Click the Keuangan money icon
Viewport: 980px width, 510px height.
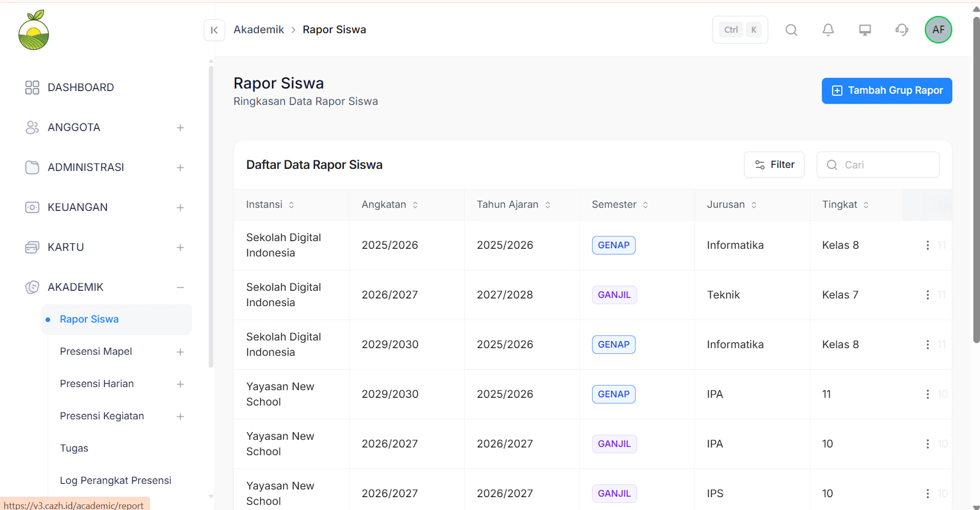point(32,207)
